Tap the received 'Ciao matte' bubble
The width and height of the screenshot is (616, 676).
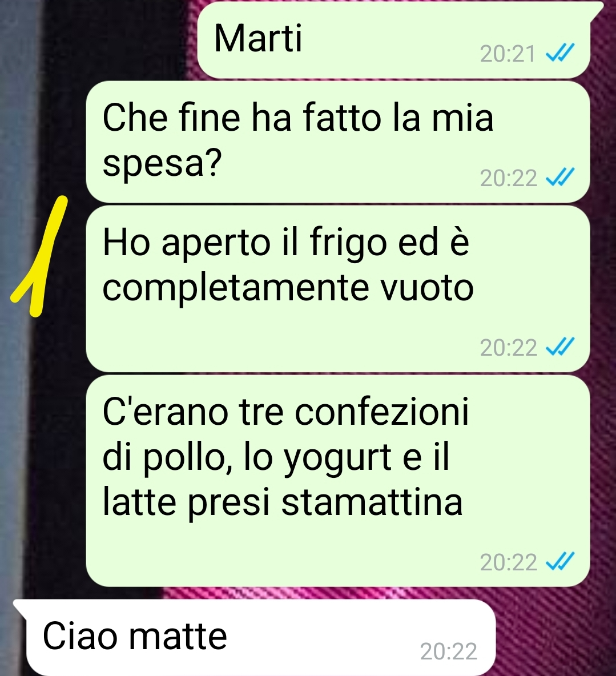pos(254,637)
